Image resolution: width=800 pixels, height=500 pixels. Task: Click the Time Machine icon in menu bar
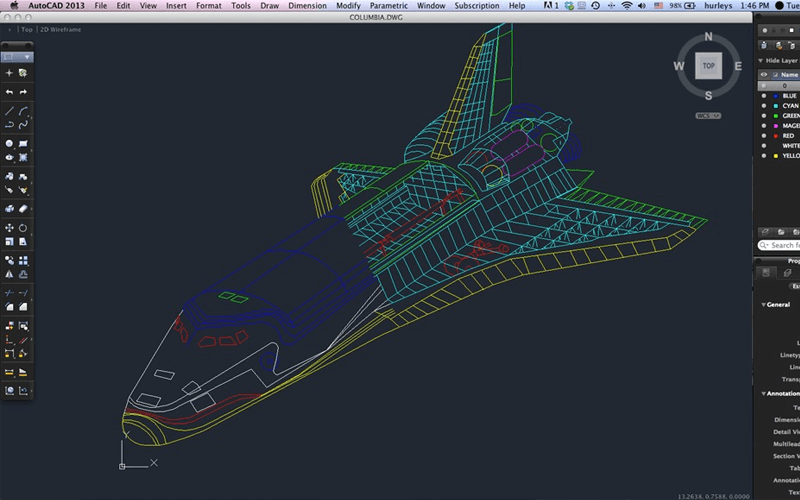click(x=595, y=6)
